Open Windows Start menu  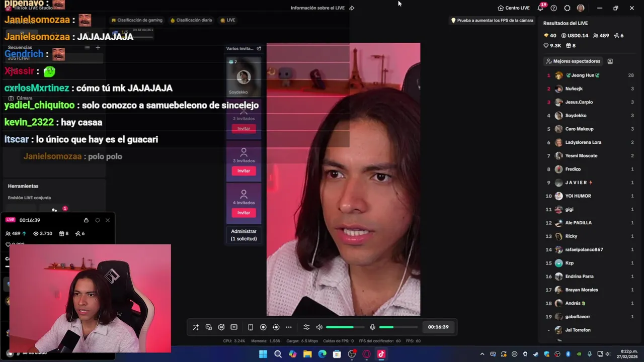[x=263, y=354]
